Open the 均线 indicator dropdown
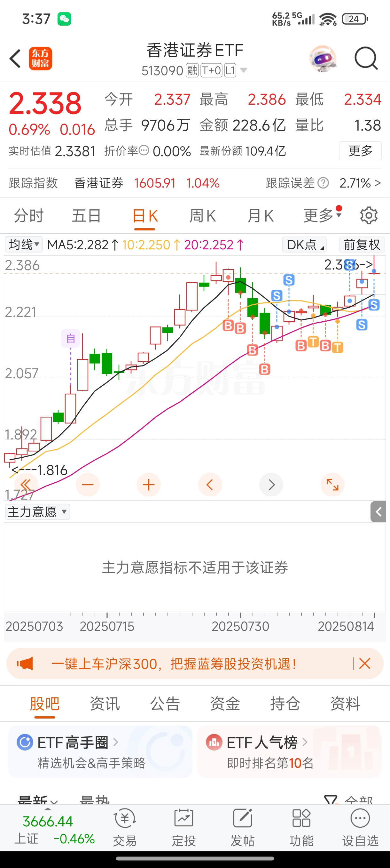 [x=24, y=245]
